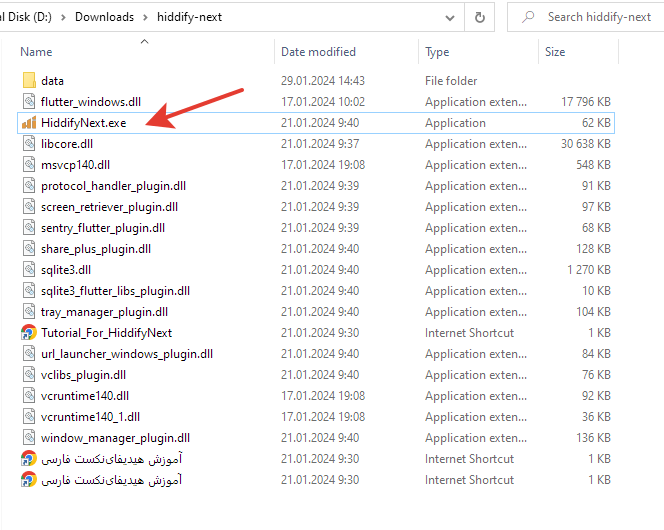Click the vcruntime140.dll file icon

click(29, 396)
